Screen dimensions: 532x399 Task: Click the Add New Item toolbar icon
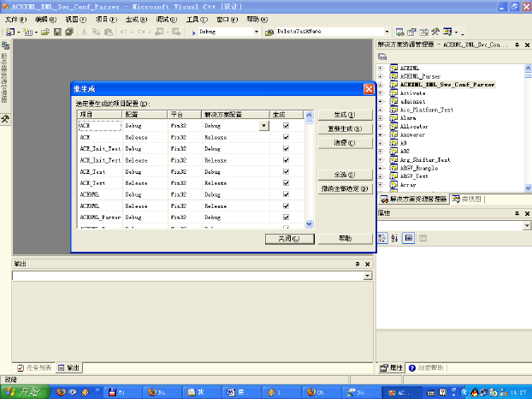28,32
